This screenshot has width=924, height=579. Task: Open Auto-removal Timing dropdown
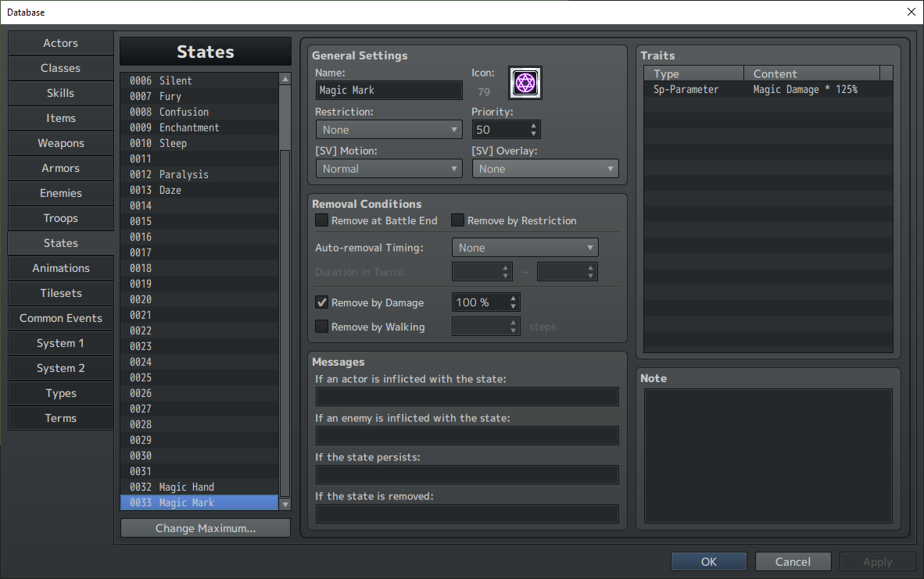point(525,248)
